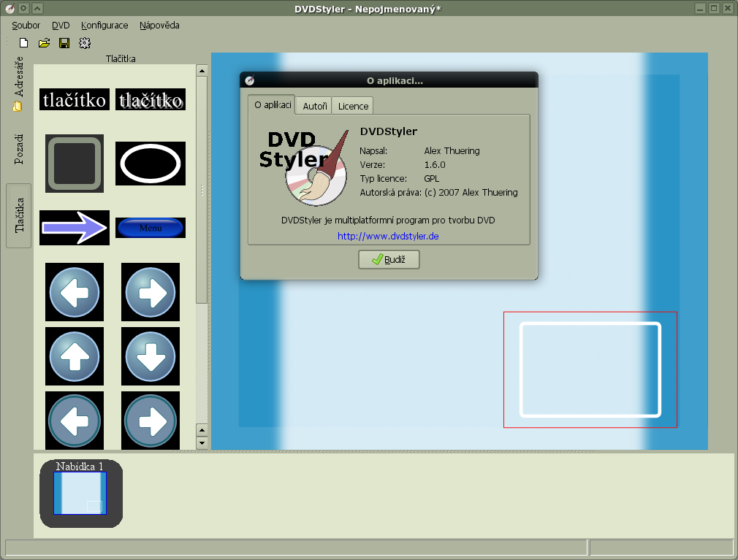Choose the blue Menu pill button template
738x560 pixels.
click(151, 228)
